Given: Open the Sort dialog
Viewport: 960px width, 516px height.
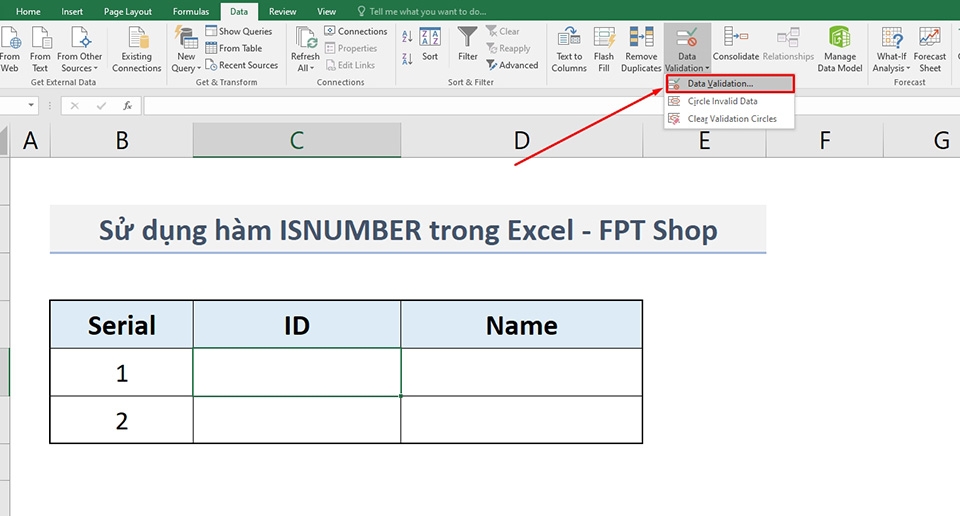Looking at the screenshot, I should tap(430, 44).
